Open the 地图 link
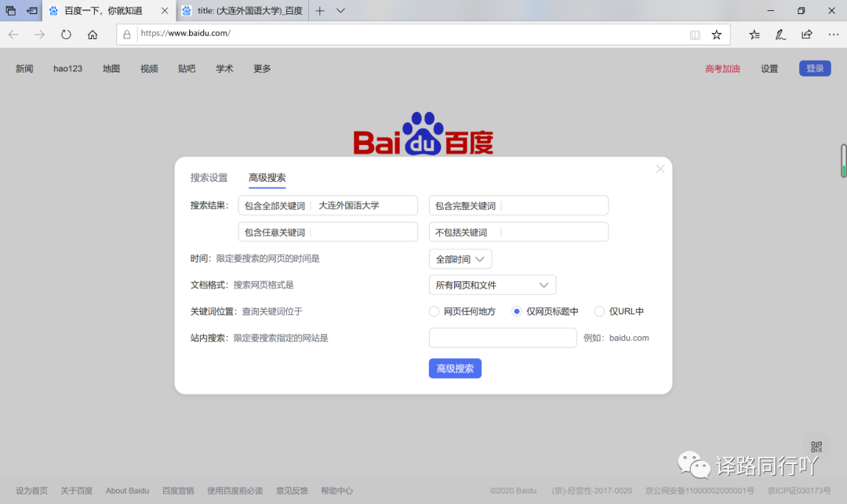Image resolution: width=847 pixels, height=504 pixels. pos(111,68)
